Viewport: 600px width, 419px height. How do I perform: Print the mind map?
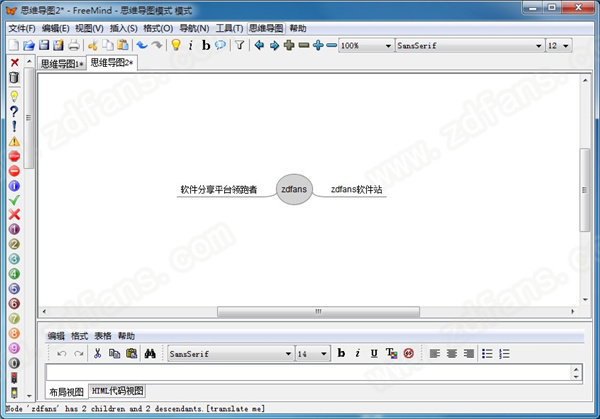[x=73, y=45]
